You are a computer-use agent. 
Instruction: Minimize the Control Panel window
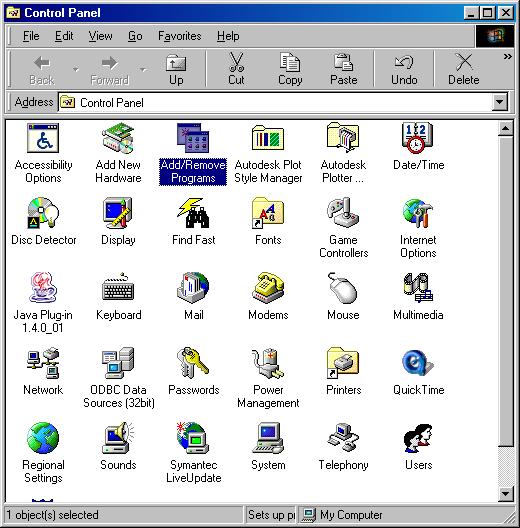471,13
